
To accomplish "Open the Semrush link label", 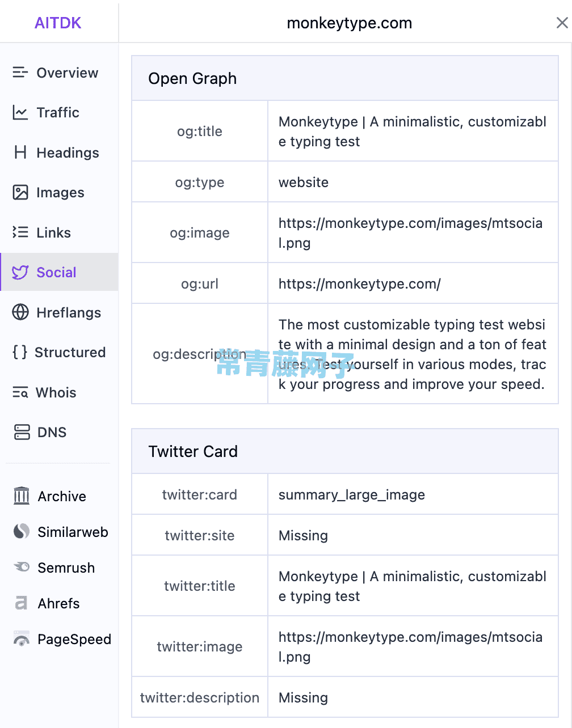I will (x=66, y=568).
